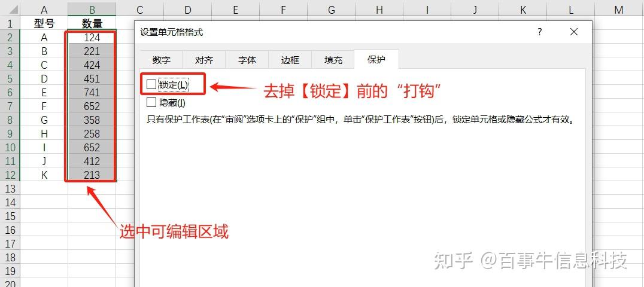The width and height of the screenshot is (644, 287).
Task: Open the 字体 tab
Action: coord(247,60)
